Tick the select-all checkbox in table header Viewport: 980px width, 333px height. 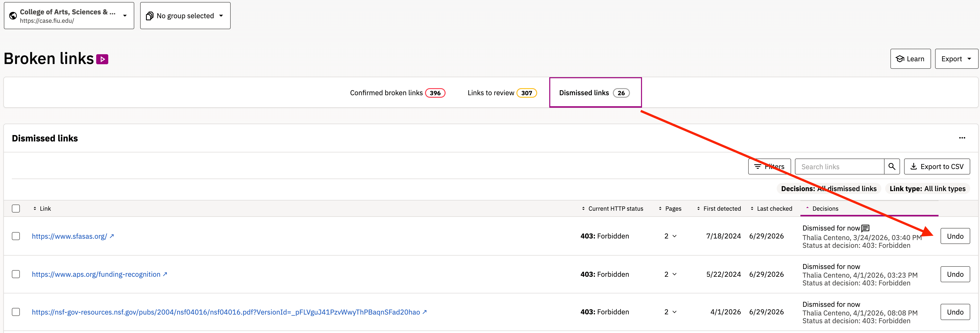16,208
